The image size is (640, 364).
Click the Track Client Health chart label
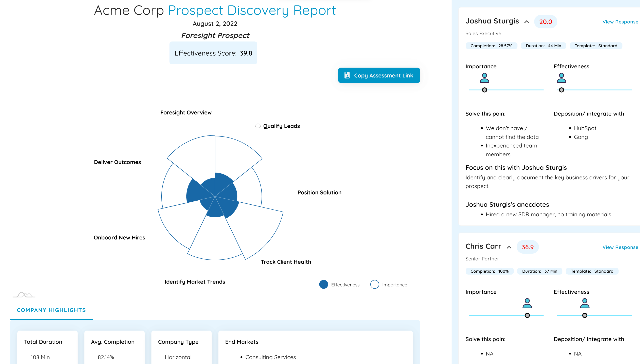(286, 262)
